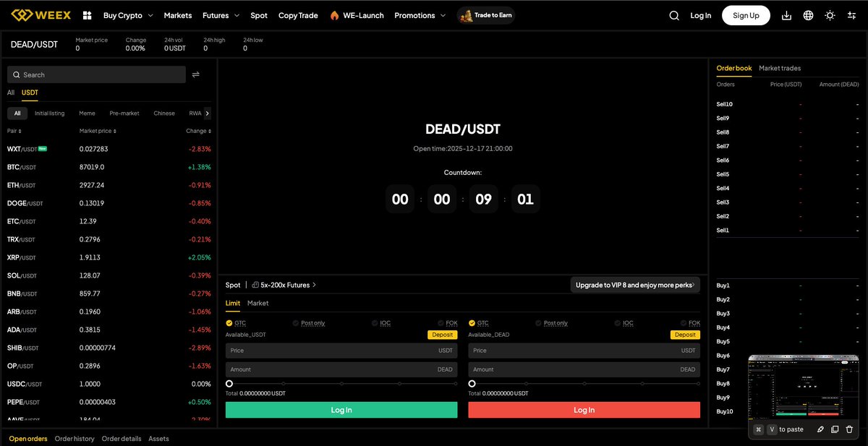Image resolution: width=868 pixels, height=446 pixels.
Task: Click the buy Price input field
Action: point(341,351)
